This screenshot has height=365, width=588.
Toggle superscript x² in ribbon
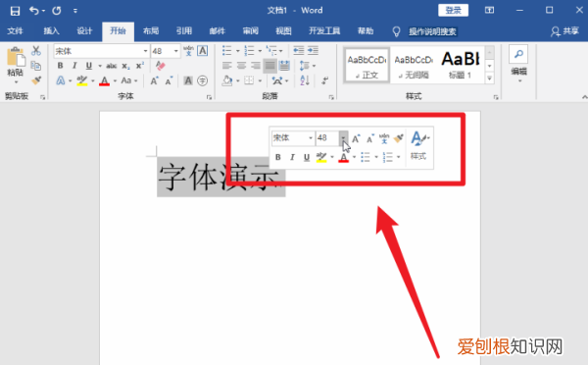(x=140, y=66)
